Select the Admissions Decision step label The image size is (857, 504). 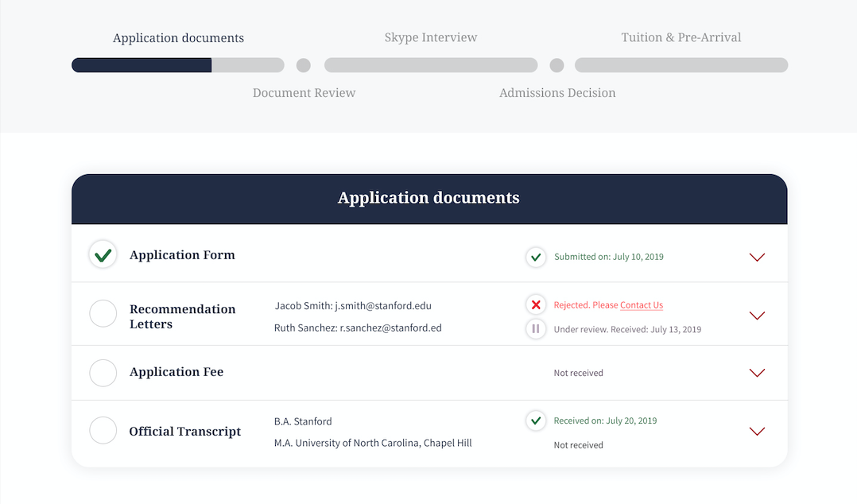[x=557, y=93]
